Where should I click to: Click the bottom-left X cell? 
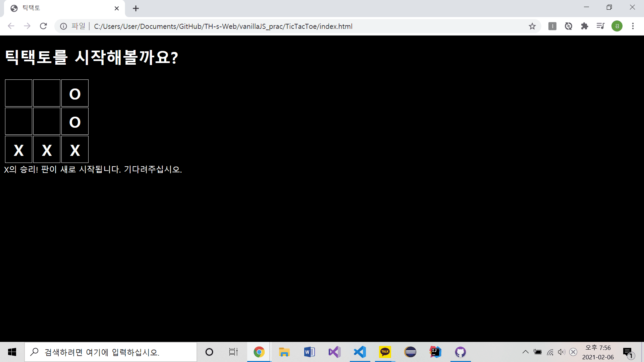tap(18, 149)
